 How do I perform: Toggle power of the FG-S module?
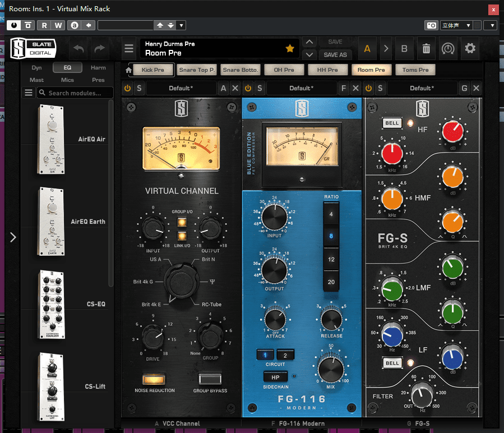368,88
